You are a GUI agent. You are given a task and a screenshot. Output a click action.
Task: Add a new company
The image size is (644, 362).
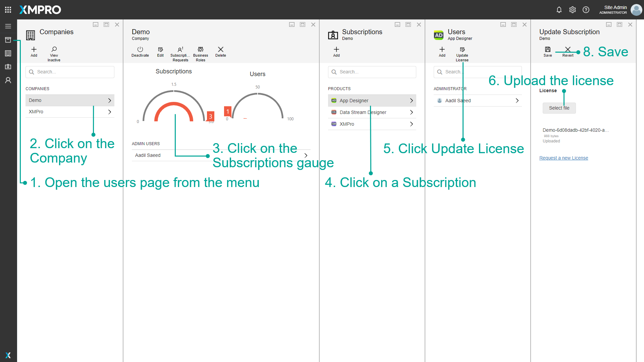click(x=34, y=52)
